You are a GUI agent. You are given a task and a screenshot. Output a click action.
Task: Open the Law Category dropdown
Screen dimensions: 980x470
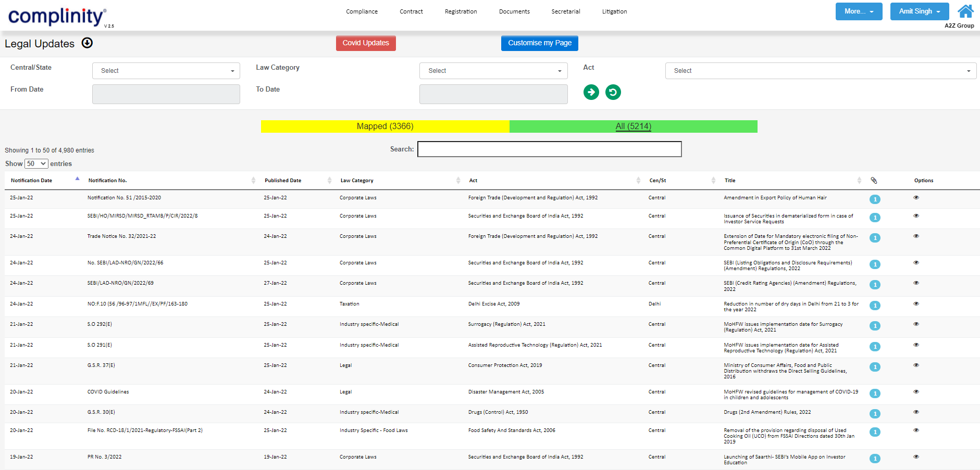(x=493, y=70)
